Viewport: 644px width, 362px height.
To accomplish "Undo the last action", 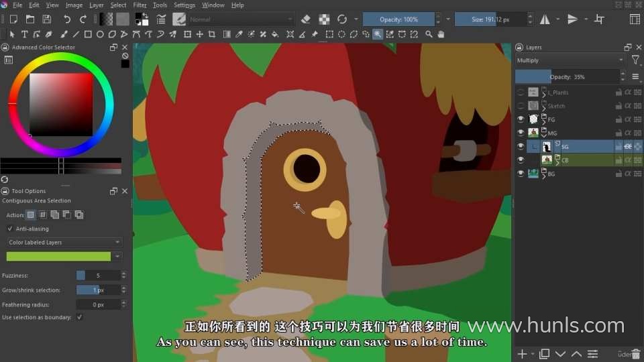I will [66, 19].
